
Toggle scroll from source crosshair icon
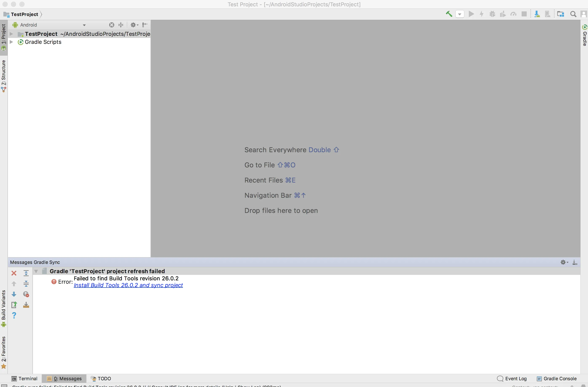[x=111, y=25]
